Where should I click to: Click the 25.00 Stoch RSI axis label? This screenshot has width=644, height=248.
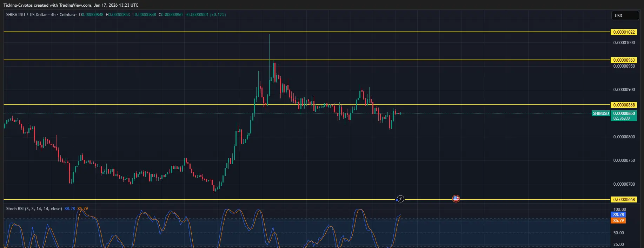click(619, 244)
